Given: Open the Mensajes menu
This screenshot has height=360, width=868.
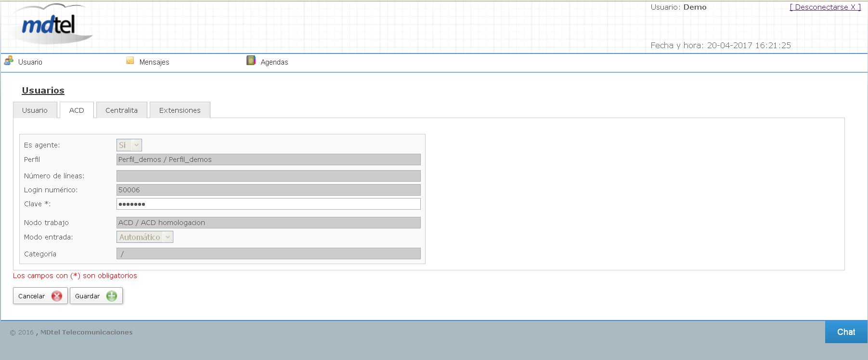Looking at the screenshot, I should pyautogui.click(x=154, y=62).
